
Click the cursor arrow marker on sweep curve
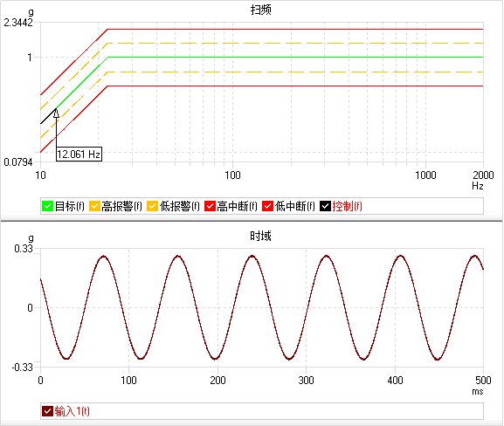56,113
